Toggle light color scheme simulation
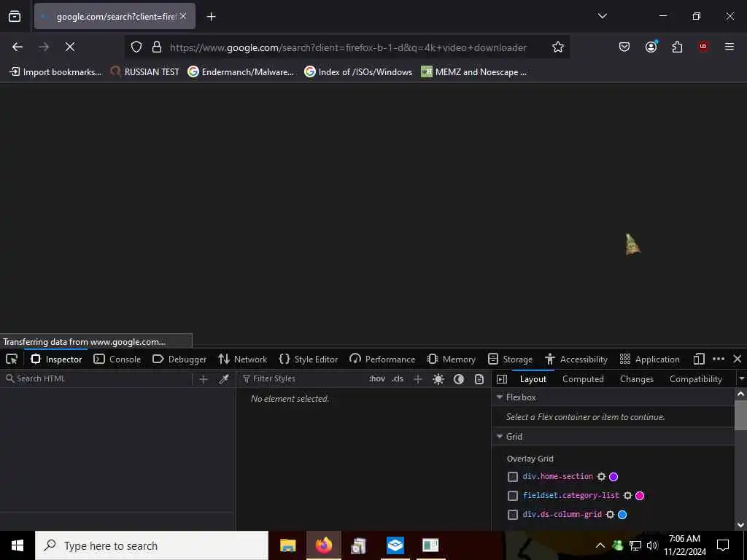Viewport: 747px width, 560px height. click(438, 379)
